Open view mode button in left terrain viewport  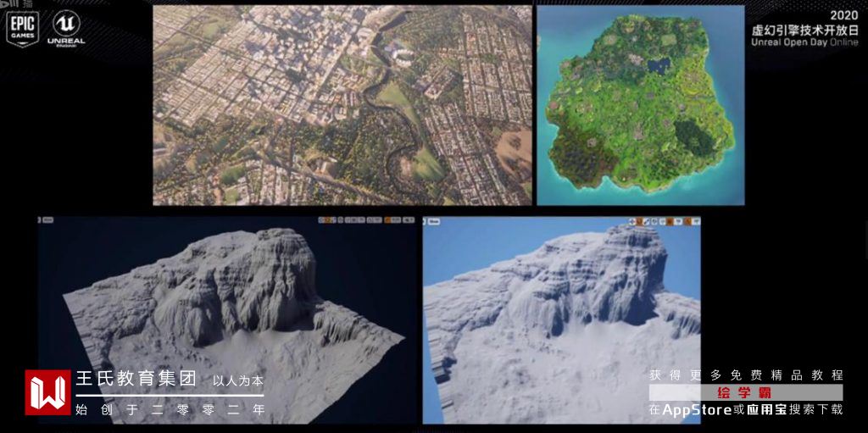[48, 219]
